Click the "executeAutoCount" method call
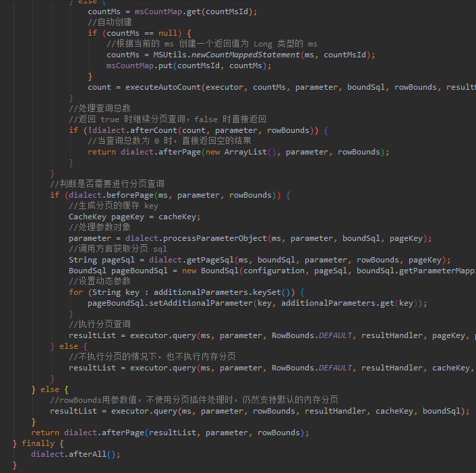Viewport: 476px width, 473px height. tap(163, 87)
